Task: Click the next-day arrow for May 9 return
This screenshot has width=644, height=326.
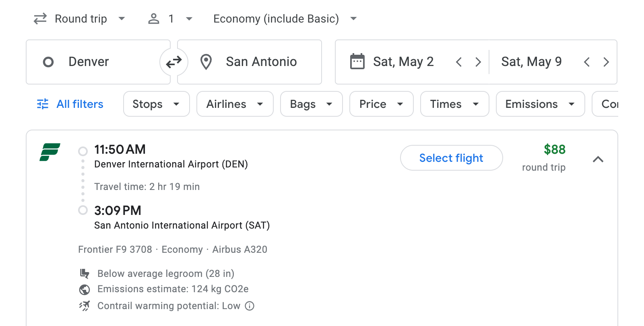Action: coord(606,62)
